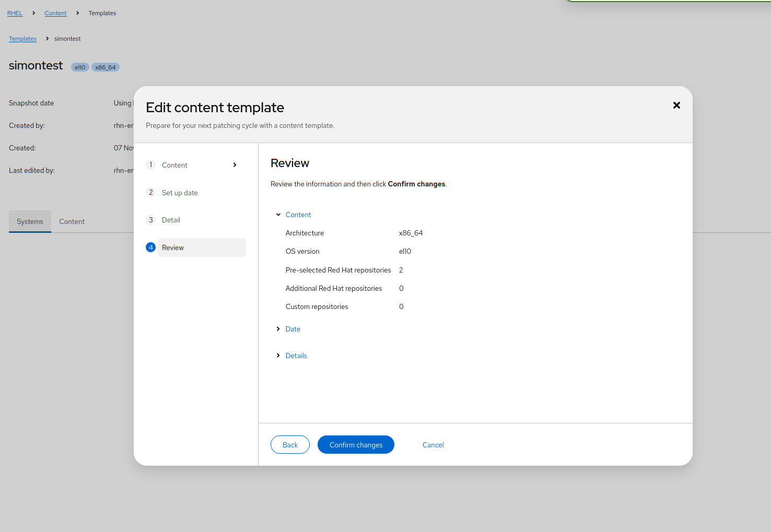Click the step 2 number badge

click(151, 193)
